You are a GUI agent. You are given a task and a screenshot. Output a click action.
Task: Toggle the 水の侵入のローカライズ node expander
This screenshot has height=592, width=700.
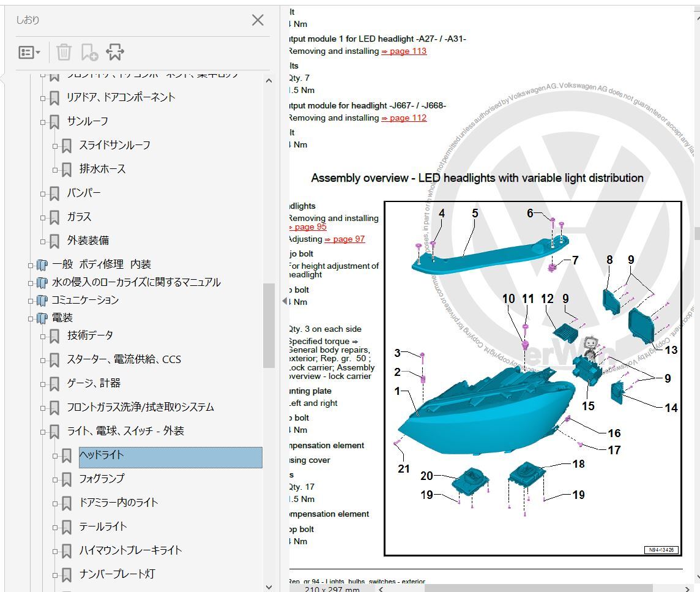[x=31, y=283]
